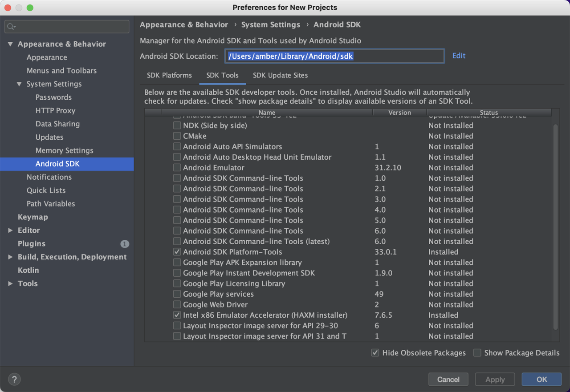Click the Version column header
This screenshot has width=570, height=392.
tap(399, 113)
